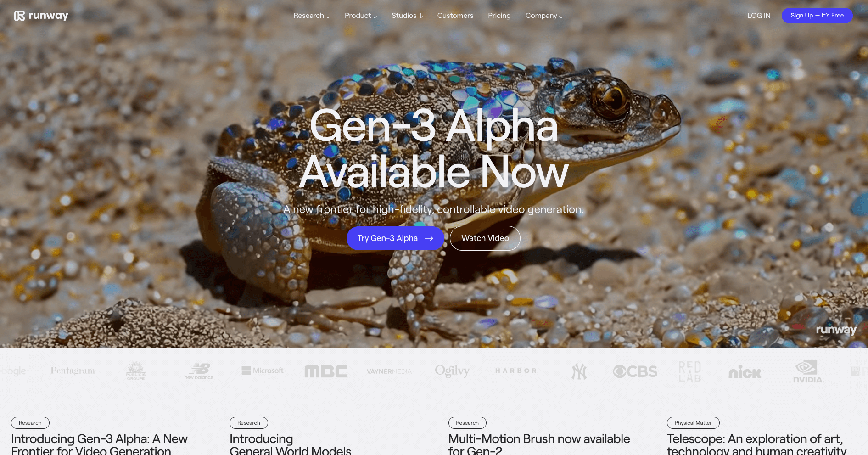Go to the Customers page

tap(455, 16)
